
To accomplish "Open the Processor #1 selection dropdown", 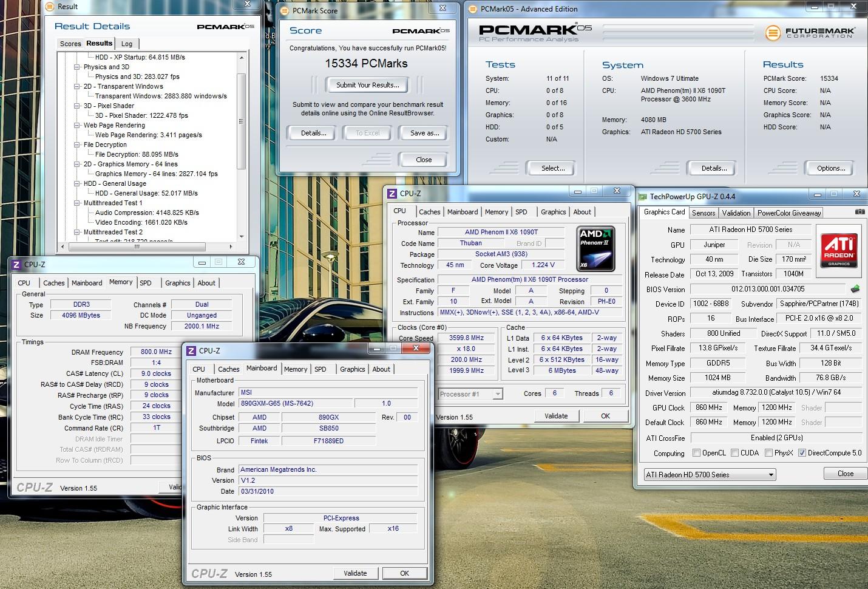I will (x=470, y=394).
